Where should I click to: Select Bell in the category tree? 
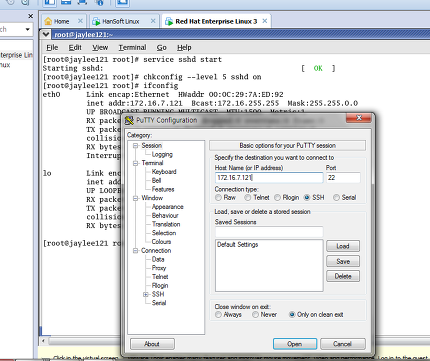pos(156,181)
